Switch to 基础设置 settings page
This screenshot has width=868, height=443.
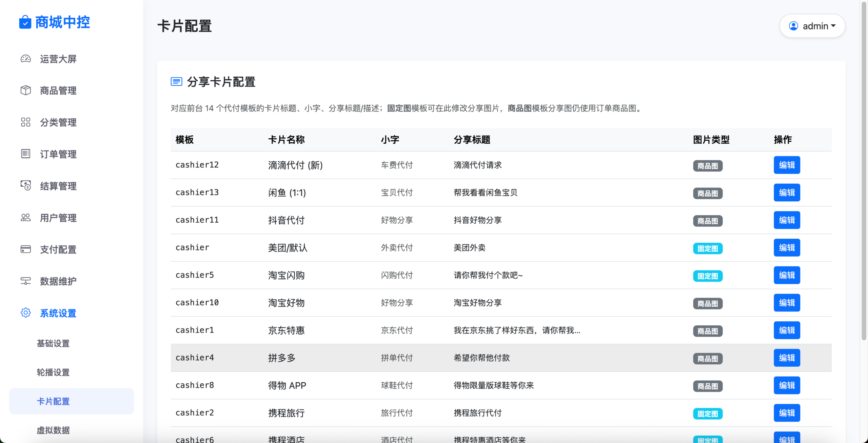tap(53, 343)
